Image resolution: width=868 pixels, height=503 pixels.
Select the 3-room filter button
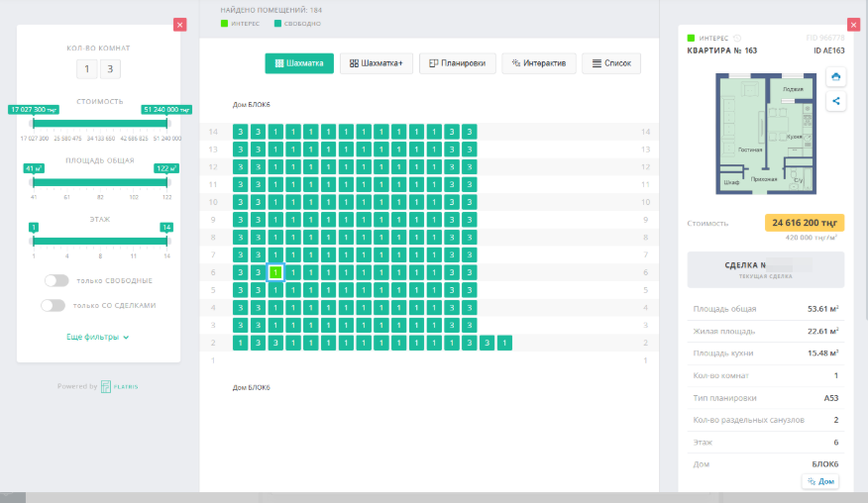click(x=110, y=68)
